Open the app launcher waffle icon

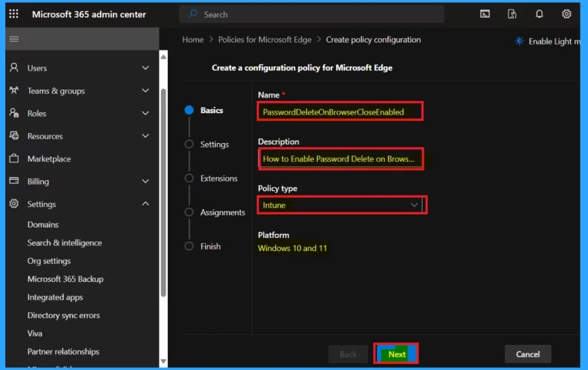[x=14, y=14]
